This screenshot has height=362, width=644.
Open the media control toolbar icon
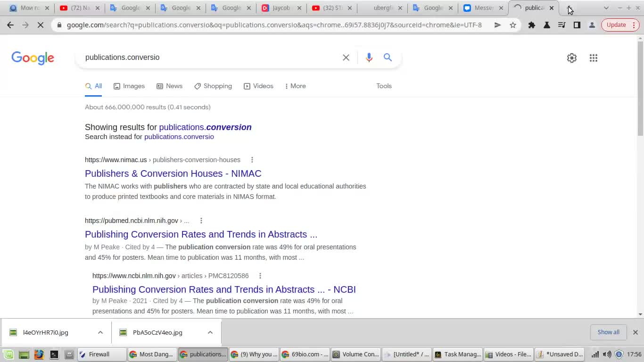562,25
